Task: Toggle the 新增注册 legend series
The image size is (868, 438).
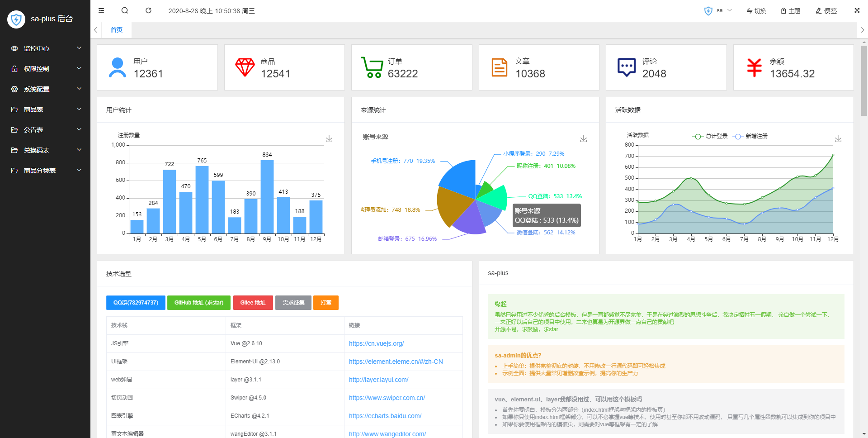Action: point(750,136)
